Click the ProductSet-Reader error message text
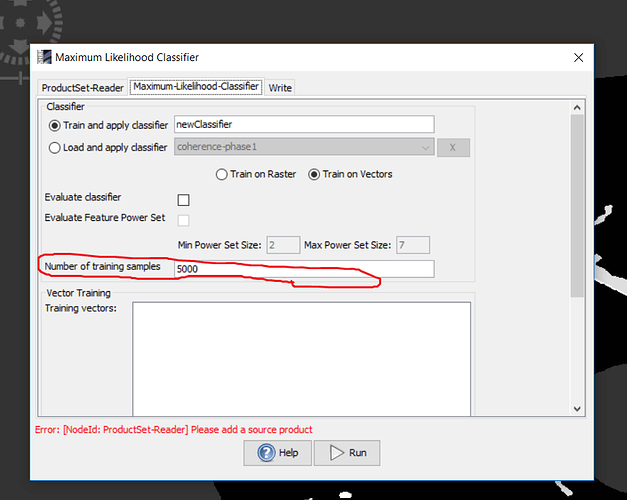 point(174,430)
